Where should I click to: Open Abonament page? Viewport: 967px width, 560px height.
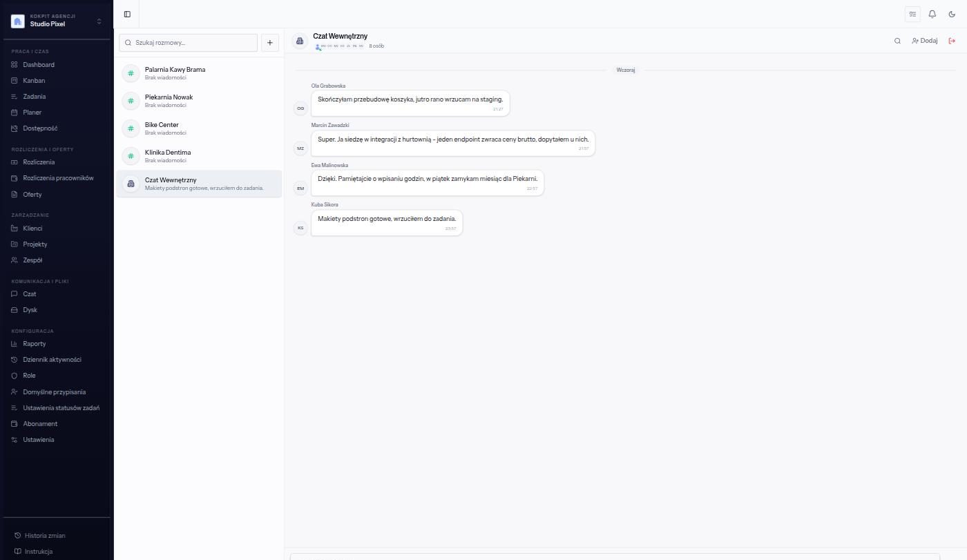(x=57, y=424)
